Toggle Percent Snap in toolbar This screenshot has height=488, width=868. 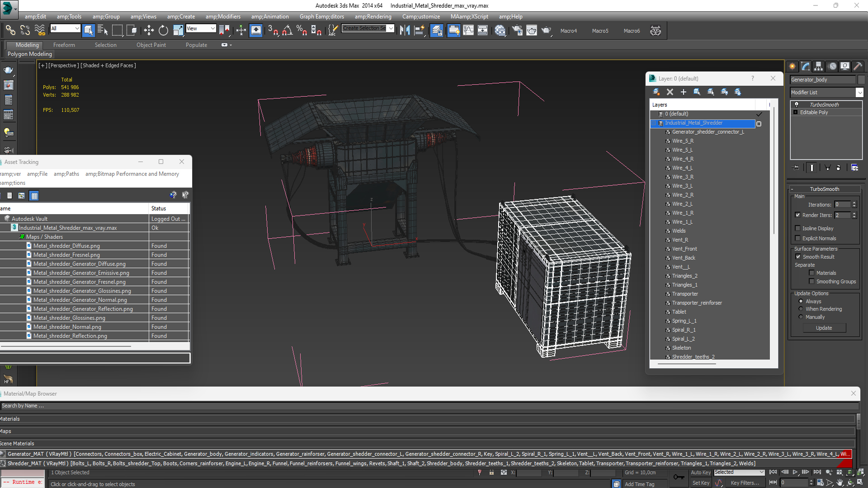tap(302, 30)
